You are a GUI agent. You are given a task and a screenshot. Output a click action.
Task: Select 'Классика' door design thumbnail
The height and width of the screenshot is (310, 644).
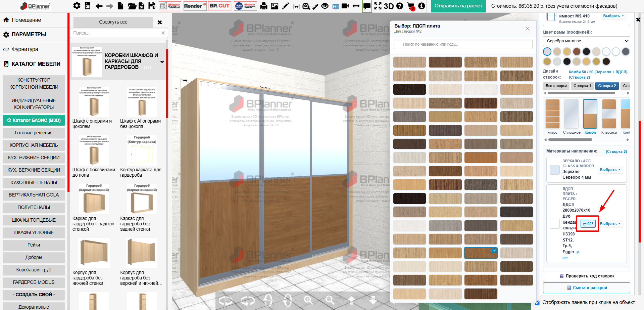pyautogui.click(x=609, y=114)
